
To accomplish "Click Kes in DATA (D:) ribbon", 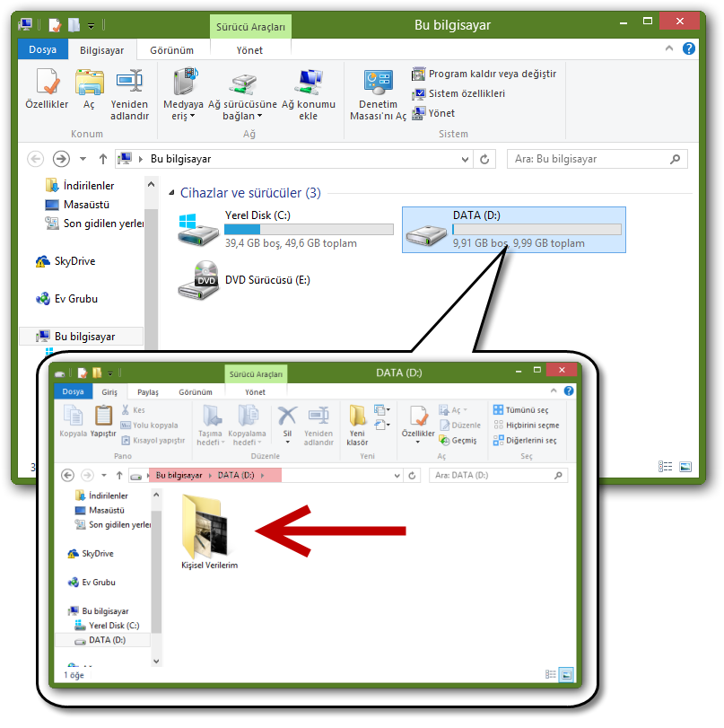I will 133,410.
